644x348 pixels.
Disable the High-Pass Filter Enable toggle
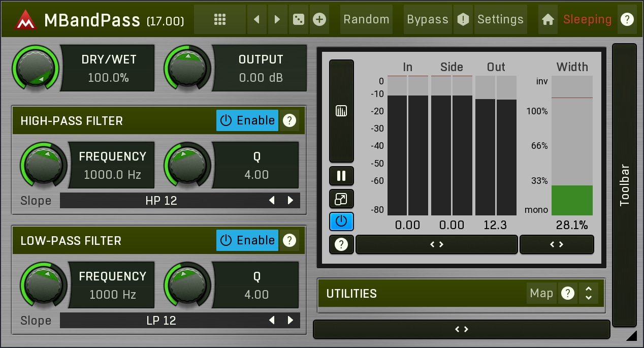tap(247, 120)
